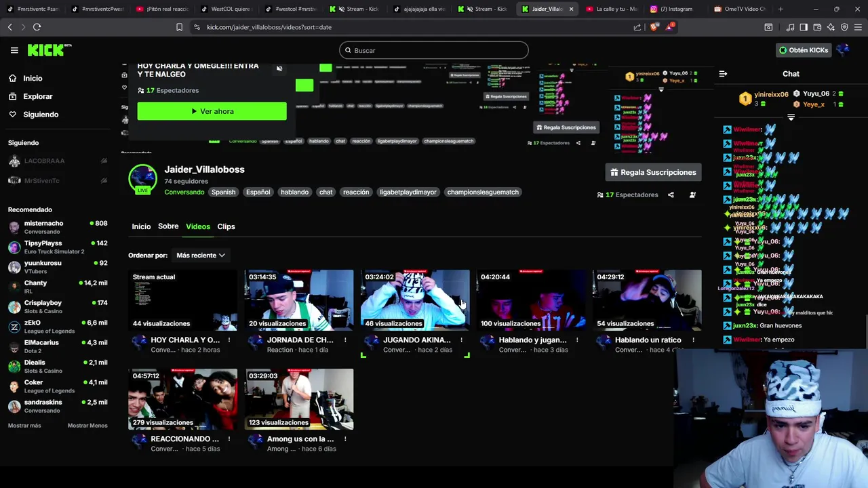Click the Conversando category link under channel name
This screenshot has height=488, width=868.
(x=184, y=192)
